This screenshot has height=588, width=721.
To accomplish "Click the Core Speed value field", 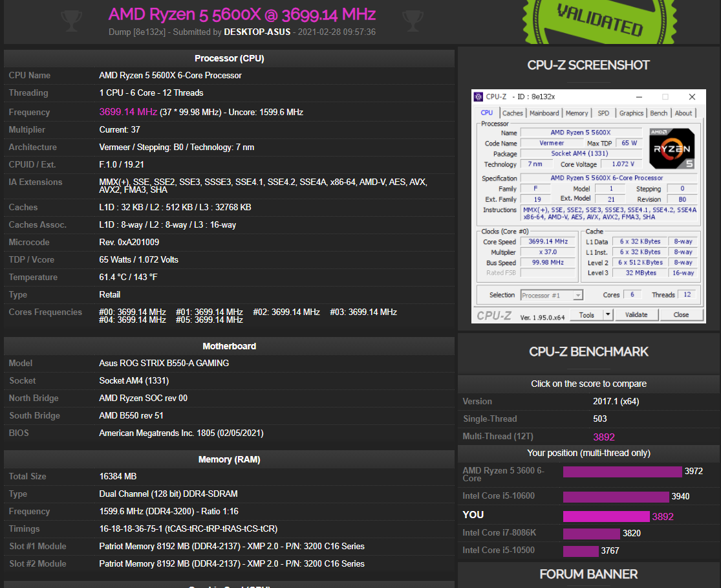I will 548,241.
